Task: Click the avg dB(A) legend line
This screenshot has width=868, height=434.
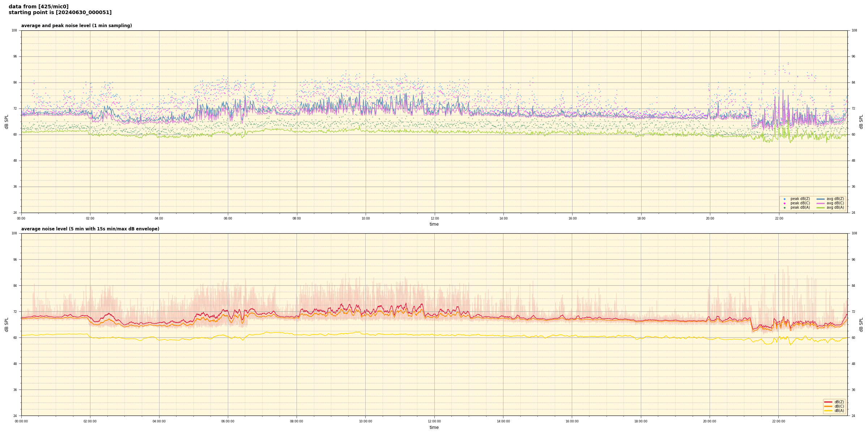Action: coord(821,208)
